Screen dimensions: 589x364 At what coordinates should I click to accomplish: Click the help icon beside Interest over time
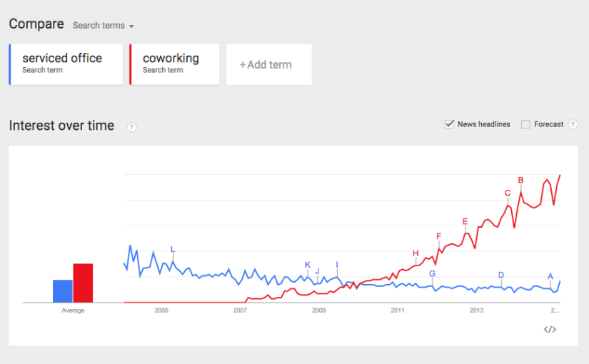132,127
